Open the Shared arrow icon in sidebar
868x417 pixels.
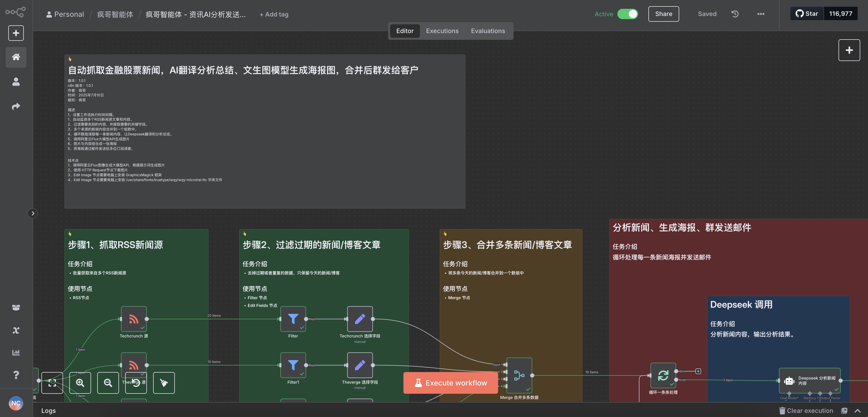16,106
